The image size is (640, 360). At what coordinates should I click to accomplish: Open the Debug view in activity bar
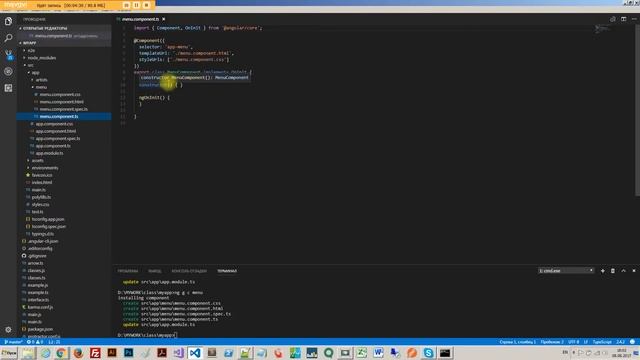8,71
